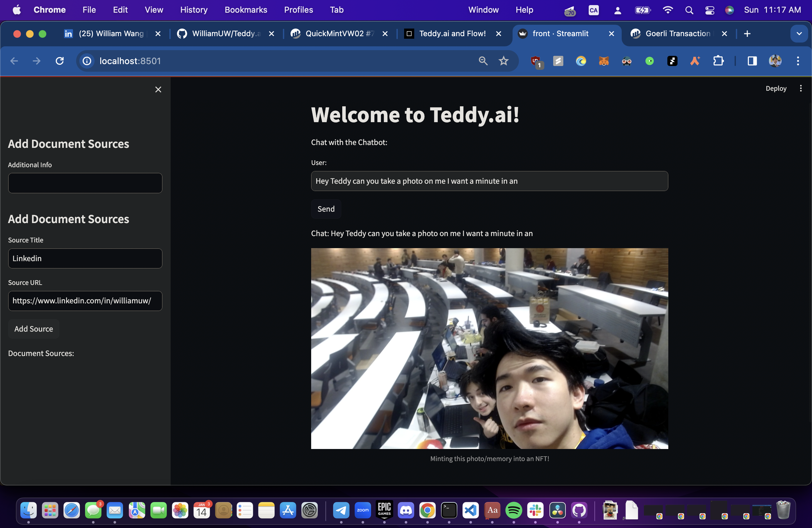Viewport: 812px width, 528px height.
Task: Click the Deploy button
Action: point(776,89)
